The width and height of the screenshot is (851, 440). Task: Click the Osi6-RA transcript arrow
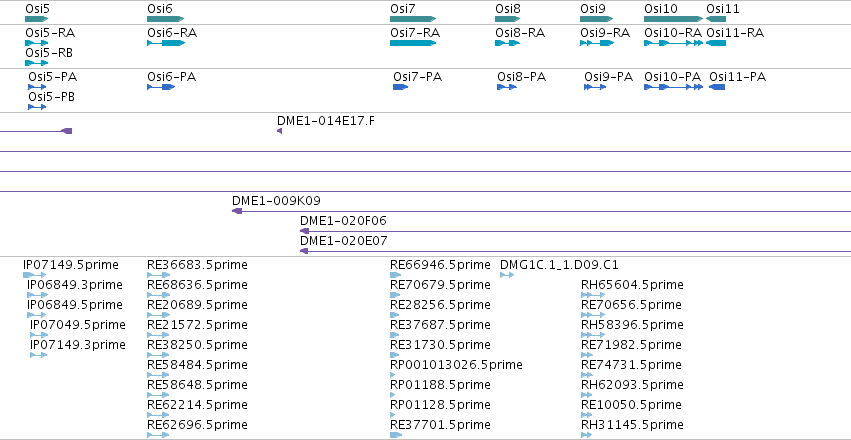[x=166, y=43]
